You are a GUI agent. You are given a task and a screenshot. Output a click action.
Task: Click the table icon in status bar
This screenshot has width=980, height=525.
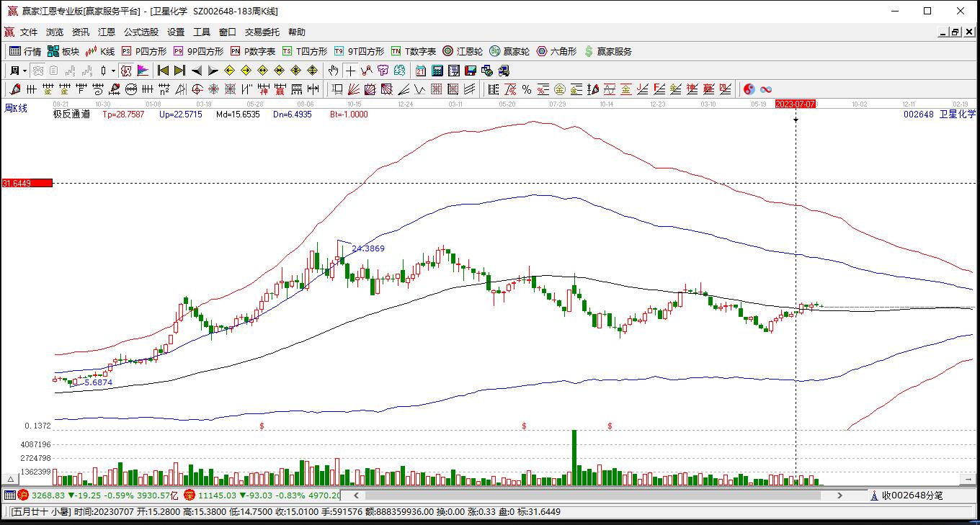click(10, 495)
